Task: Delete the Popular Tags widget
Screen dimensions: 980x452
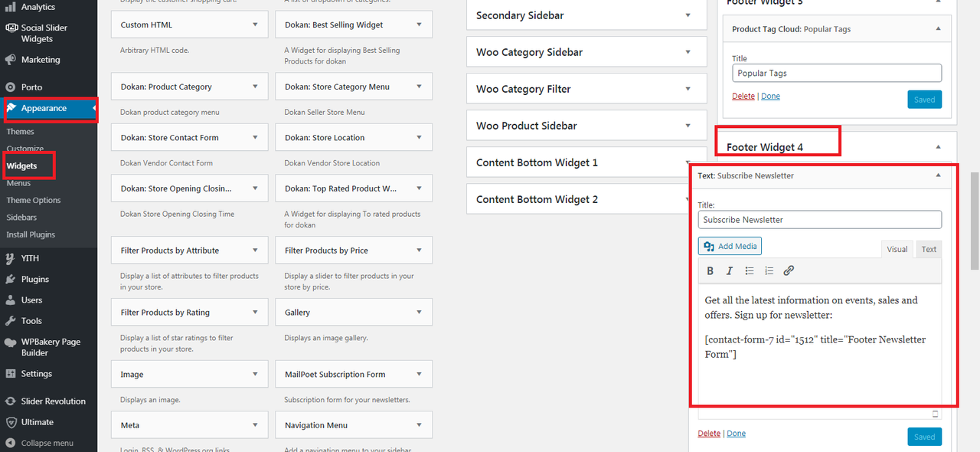Action: (743, 97)
